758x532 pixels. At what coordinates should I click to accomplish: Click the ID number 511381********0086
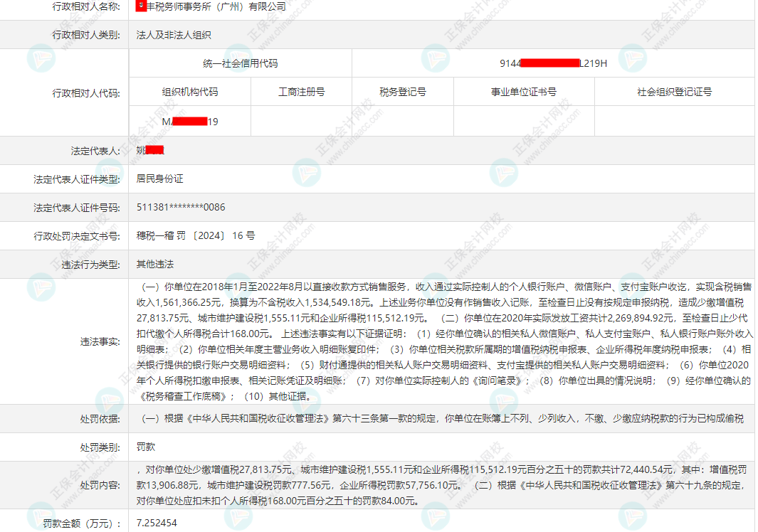pyautogui.click(x=181, y=207)
